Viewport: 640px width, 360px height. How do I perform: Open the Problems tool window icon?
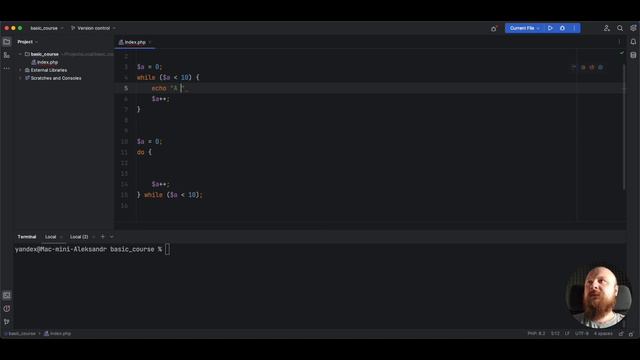point(7,309)
